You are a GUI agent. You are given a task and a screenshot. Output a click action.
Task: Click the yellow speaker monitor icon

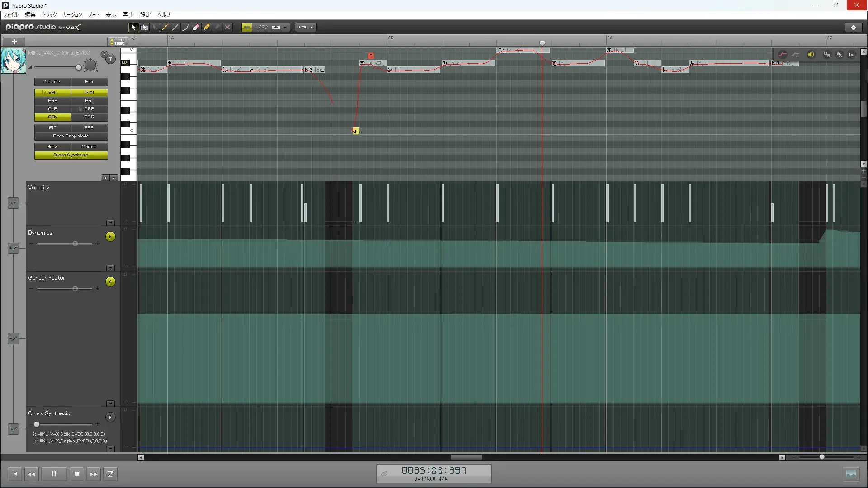pos(811,55)
